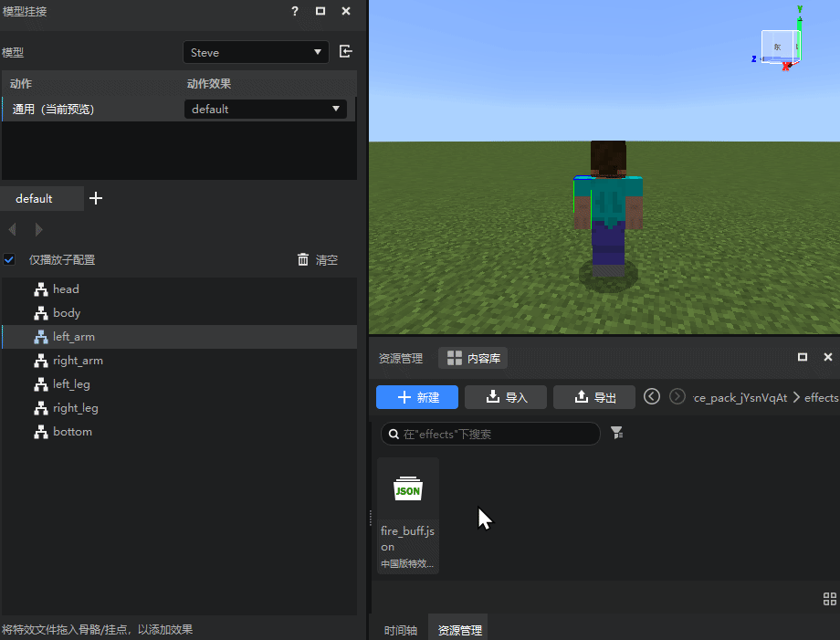840x640 pixels.
Task: Close the 资源管理 panel
Action: [x=828, y=357]
